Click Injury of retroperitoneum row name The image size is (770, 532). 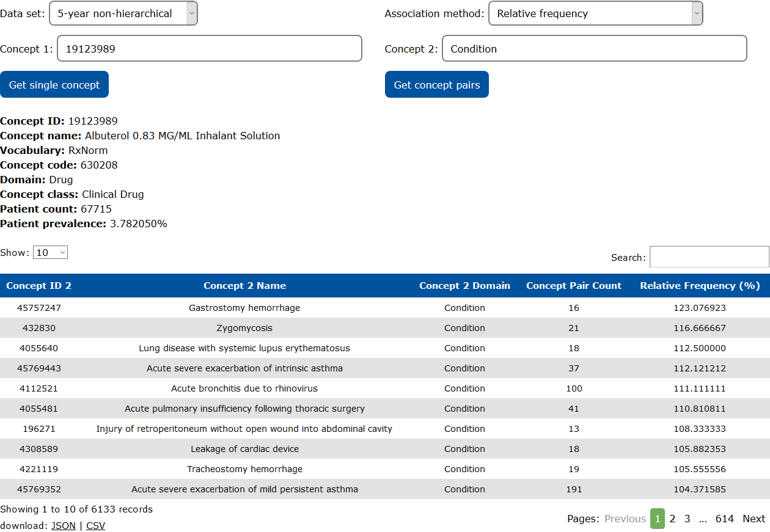click(244, 429)
